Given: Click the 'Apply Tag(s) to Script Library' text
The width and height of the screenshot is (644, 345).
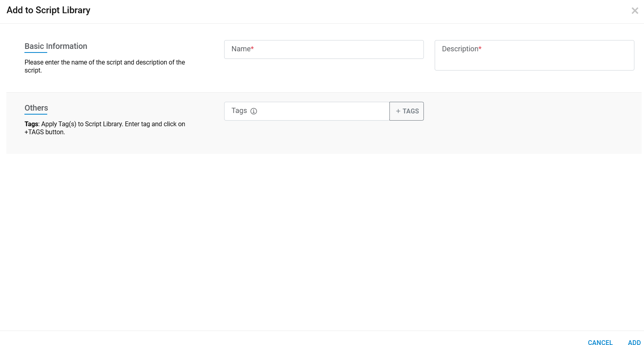Looking at the screenshot, I should click(x=82, y=124).
